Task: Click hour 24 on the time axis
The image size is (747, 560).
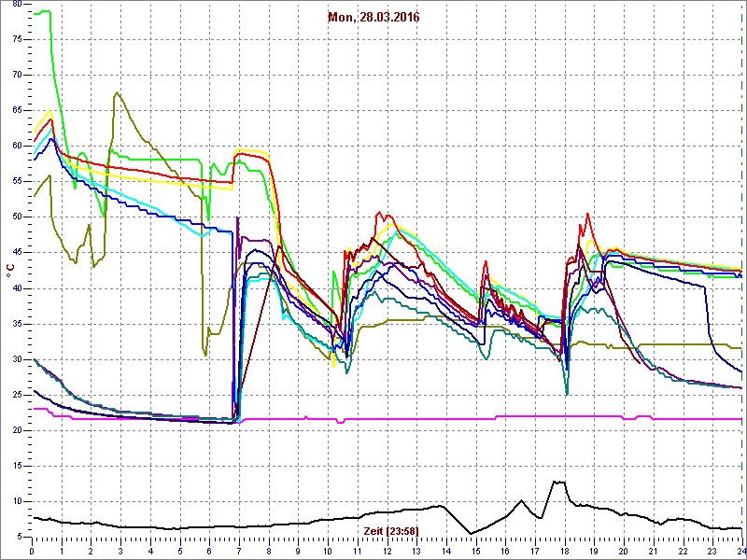Action: pos(741,551)
